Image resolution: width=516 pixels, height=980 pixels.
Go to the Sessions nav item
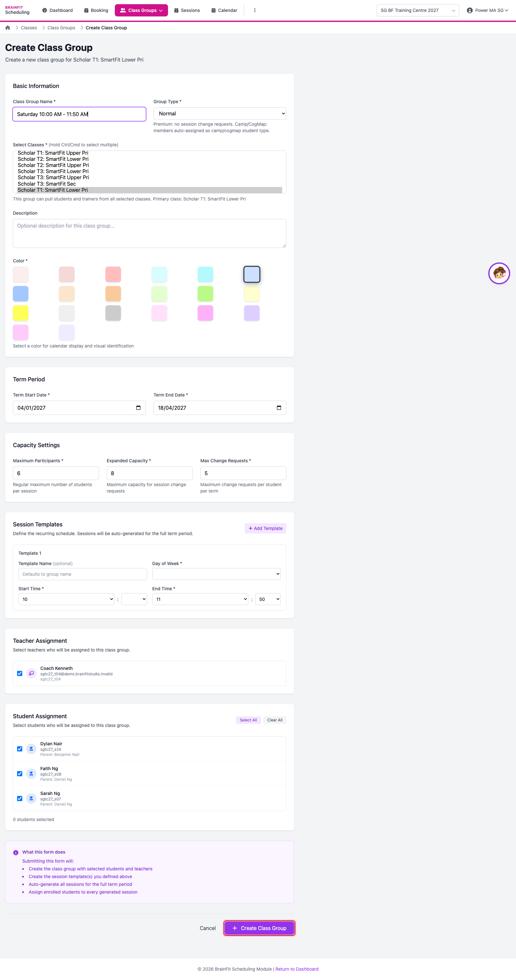(187, 10)
